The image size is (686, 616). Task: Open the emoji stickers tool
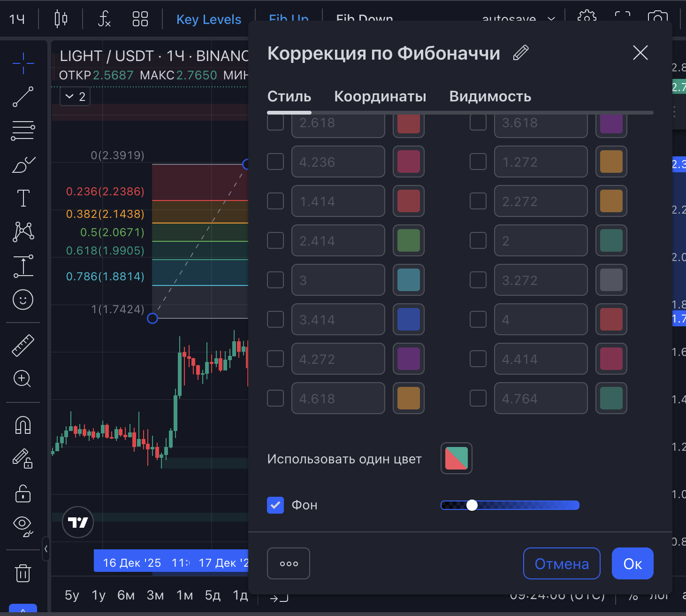23,300
